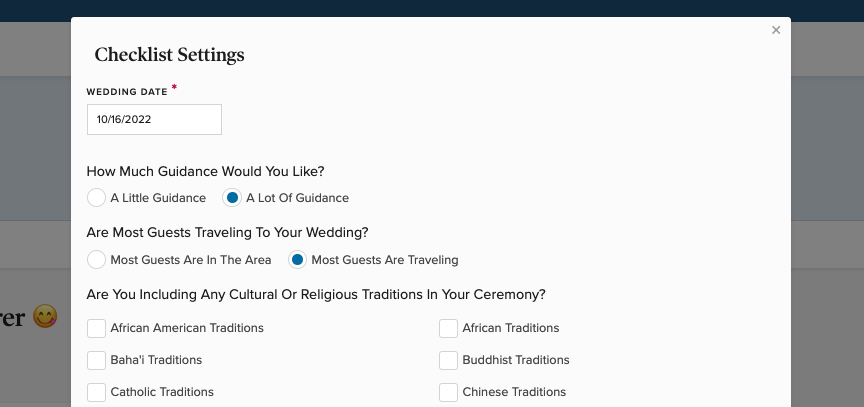Click the Wedding Date label
The image size is (864, 407).
127,92
